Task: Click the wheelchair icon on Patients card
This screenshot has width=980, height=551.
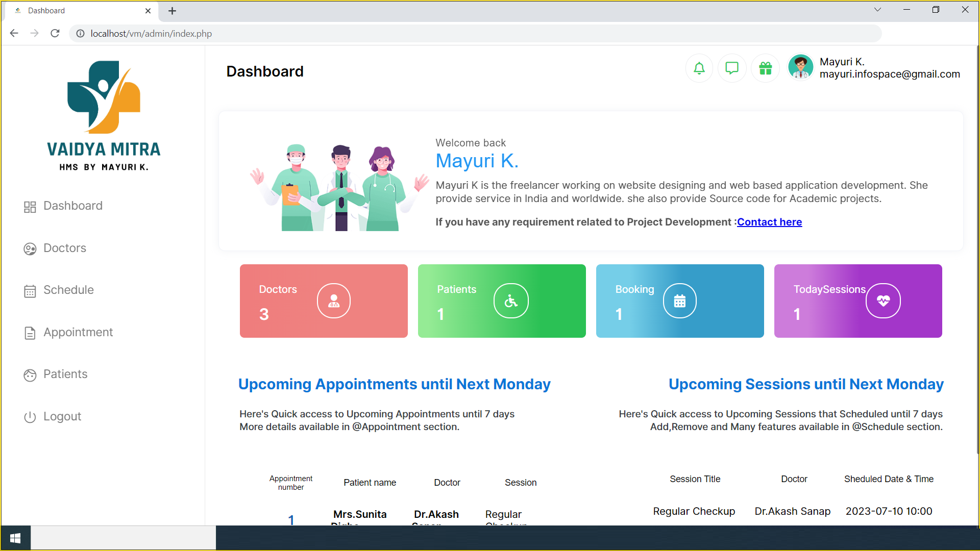Action: coord(511,301)
